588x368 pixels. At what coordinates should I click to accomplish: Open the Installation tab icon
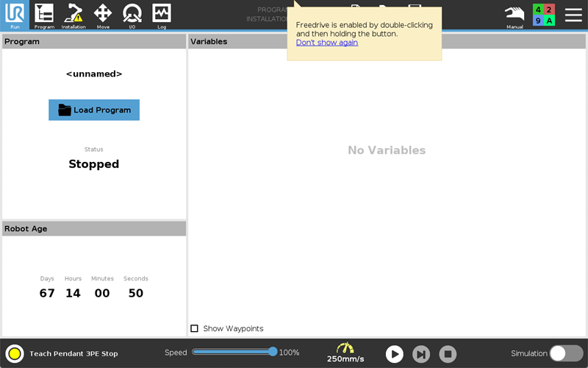point(73,15)
